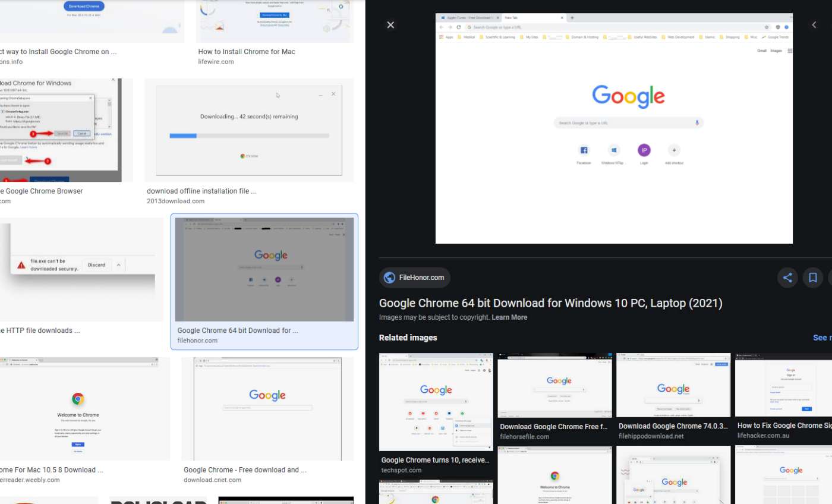Open the 'Welcome to Chrome' Mac 10.5.8 thumbnail

click(x=85, y=409)
